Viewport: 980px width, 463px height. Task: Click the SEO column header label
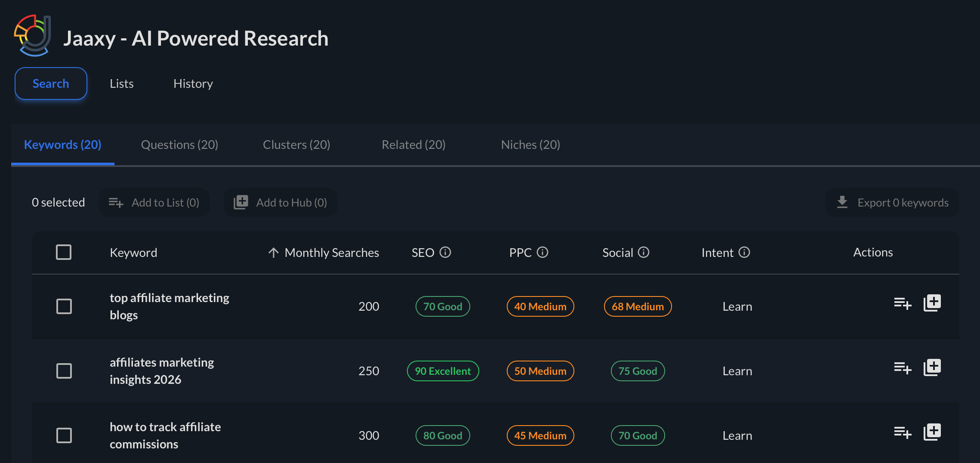point(423,253)
